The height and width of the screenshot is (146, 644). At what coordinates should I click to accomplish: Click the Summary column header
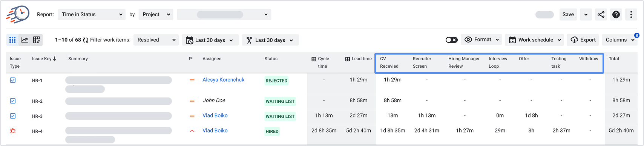[78, 59]
